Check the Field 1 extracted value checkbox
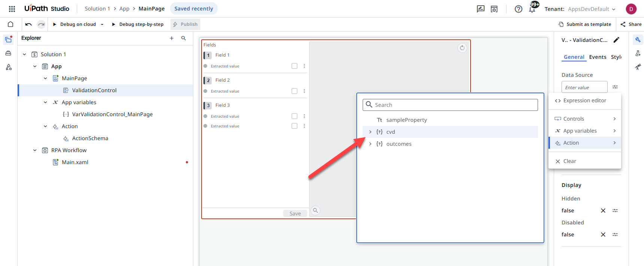 pos(294,66)
